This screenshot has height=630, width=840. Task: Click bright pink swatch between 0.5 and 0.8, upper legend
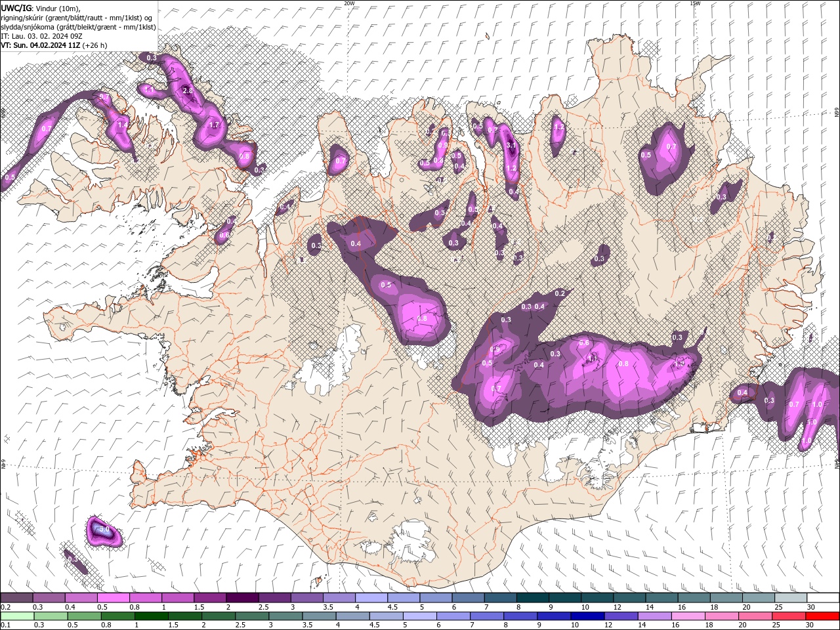click(x=113, y=598)
